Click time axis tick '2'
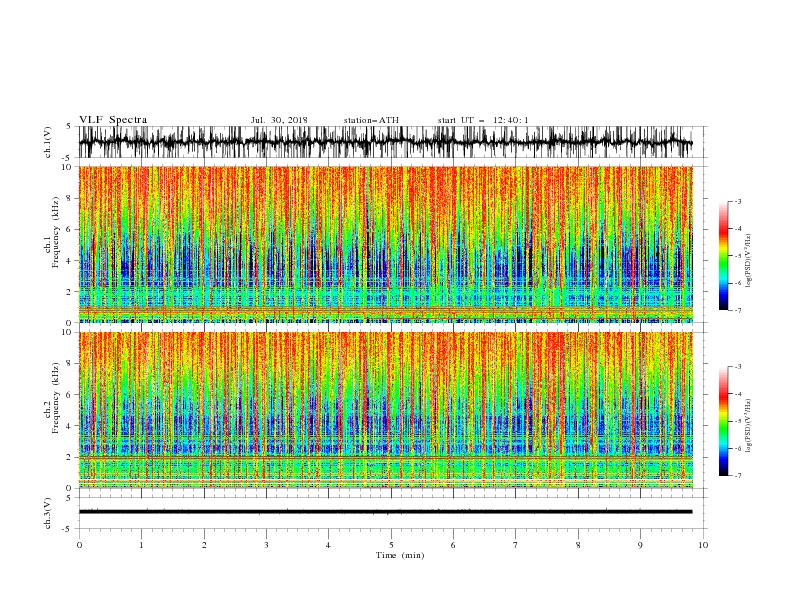 point(204,545)
